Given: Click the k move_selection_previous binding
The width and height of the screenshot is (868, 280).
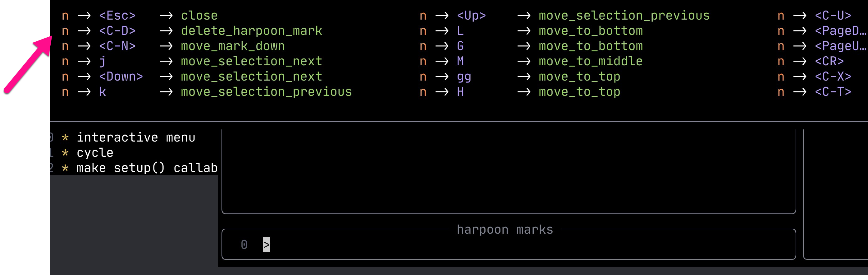Looking at the screenshot, I should click(x=266, y=91).
